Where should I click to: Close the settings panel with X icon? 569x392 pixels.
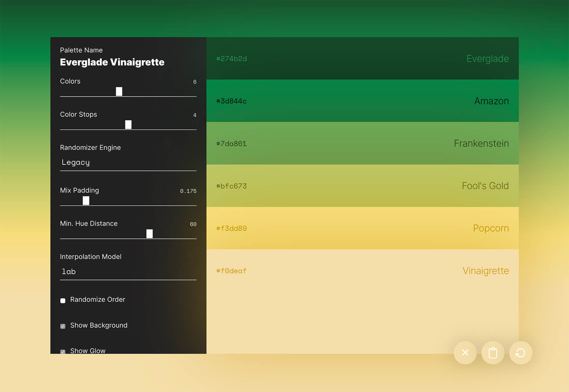pos(465,353)
